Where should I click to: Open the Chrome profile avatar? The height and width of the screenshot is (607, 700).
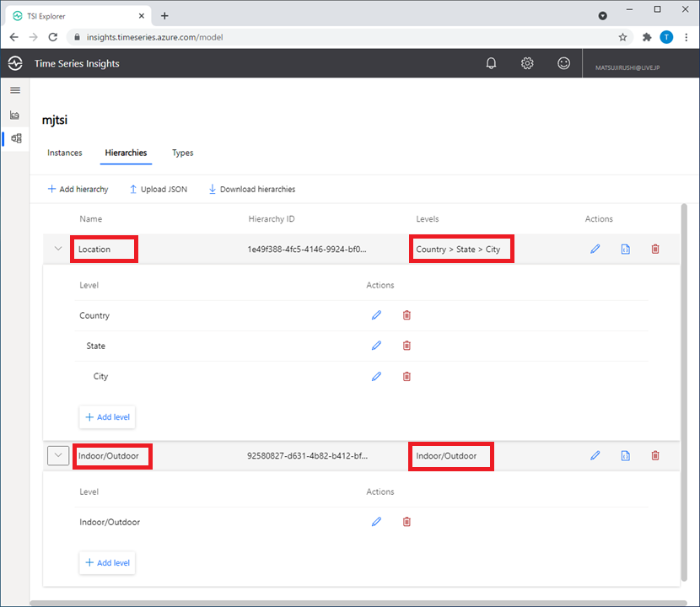click(666, 37)
